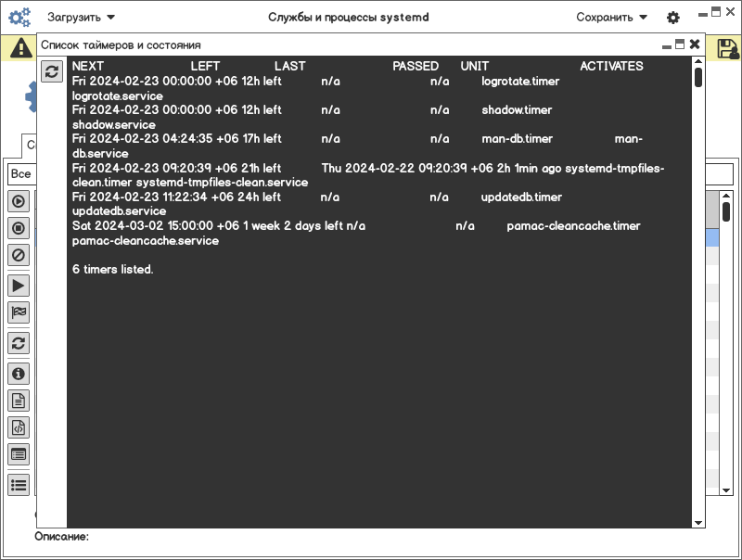Click the gears application logo icon
Image resolution: width=742 pixels, height=560 pixels.
pos(19,18)
